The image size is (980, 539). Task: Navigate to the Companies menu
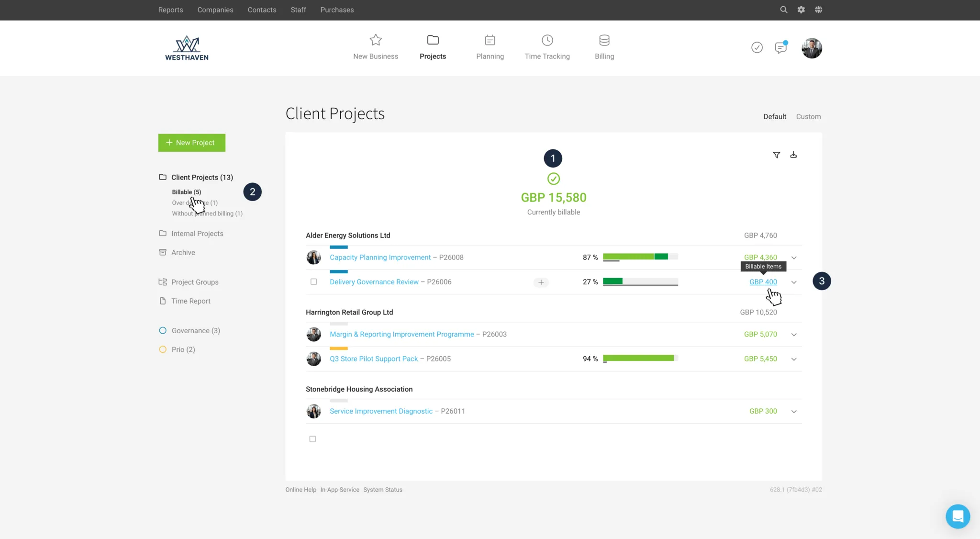click(x=215, y=10)
